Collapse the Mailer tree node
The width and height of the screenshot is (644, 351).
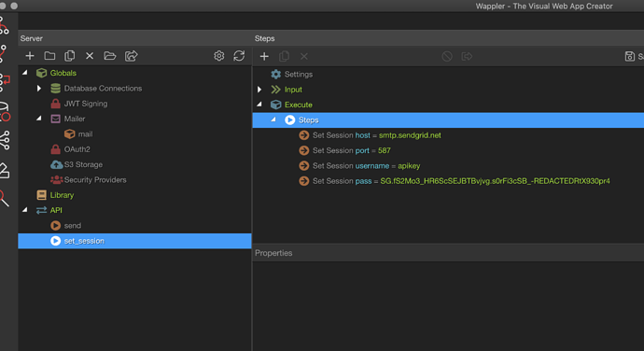(x=39, y=119)
